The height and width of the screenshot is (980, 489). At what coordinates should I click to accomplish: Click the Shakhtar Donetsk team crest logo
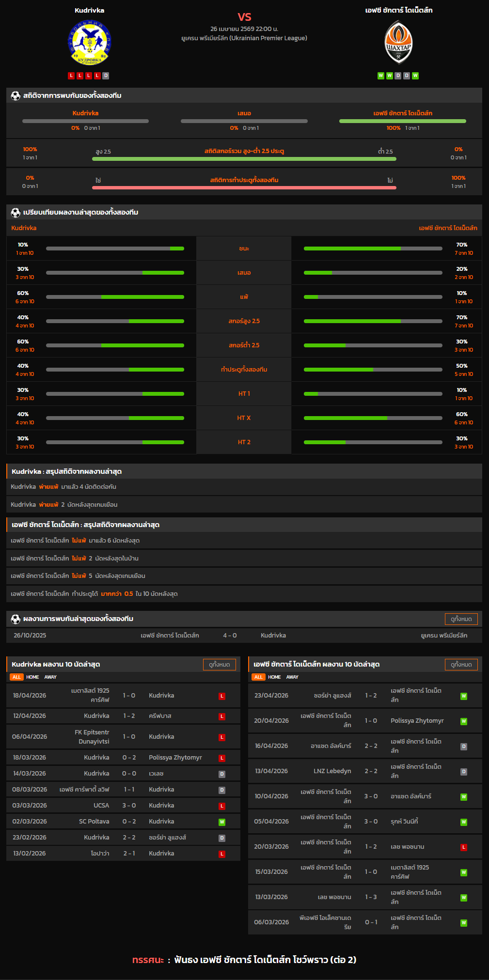(x=398, y=43)
